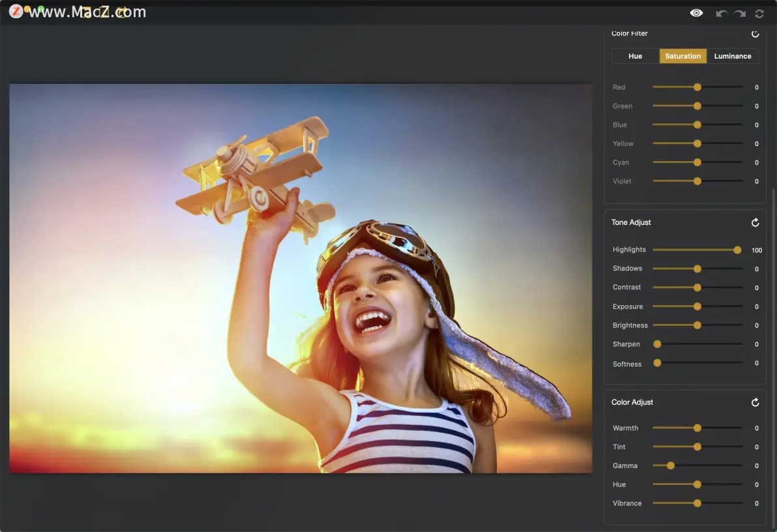Click the Exposure slider handle
The height and width of the screenshot is (532, 777).
coord(697,306)
